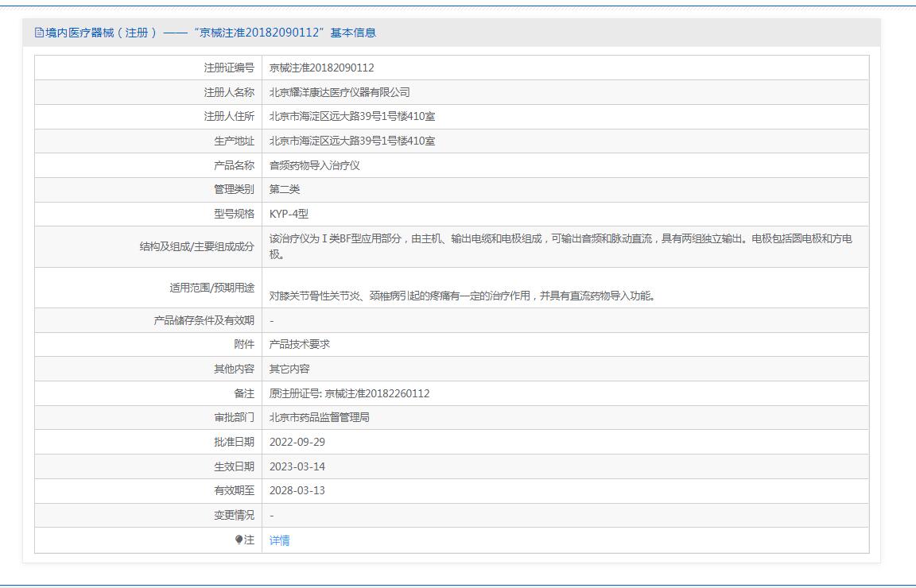Click the lightbulb icon beside 注
Viewport: 916px width, 588px height.
point(239,540)
